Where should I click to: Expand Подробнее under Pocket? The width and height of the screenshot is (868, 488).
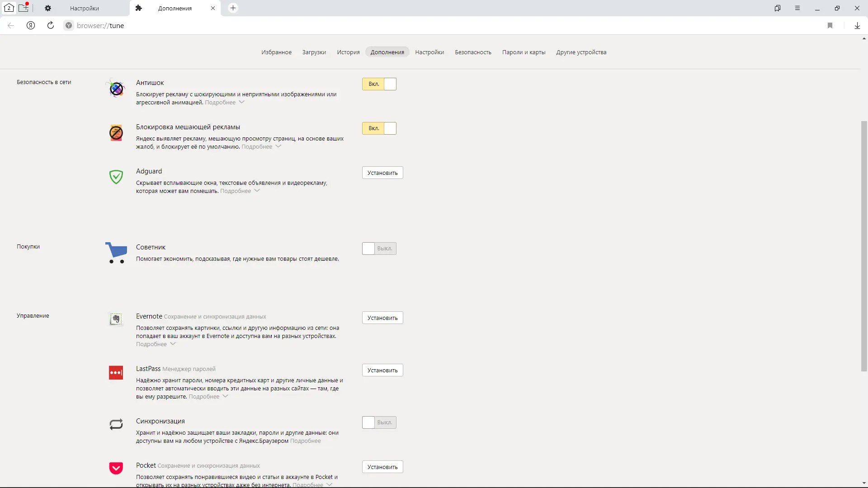(x=312, y=485)
